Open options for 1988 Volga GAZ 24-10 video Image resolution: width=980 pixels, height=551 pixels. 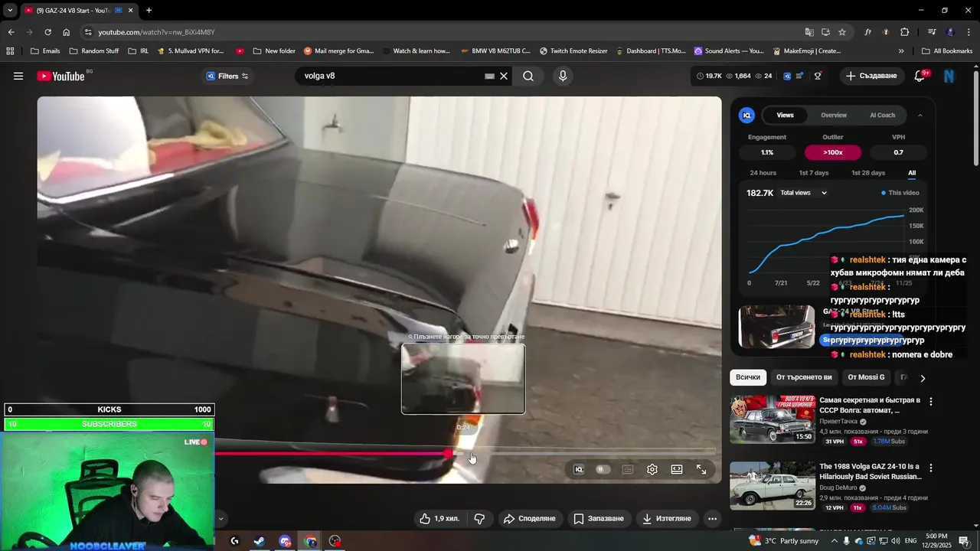coord(931,468)
